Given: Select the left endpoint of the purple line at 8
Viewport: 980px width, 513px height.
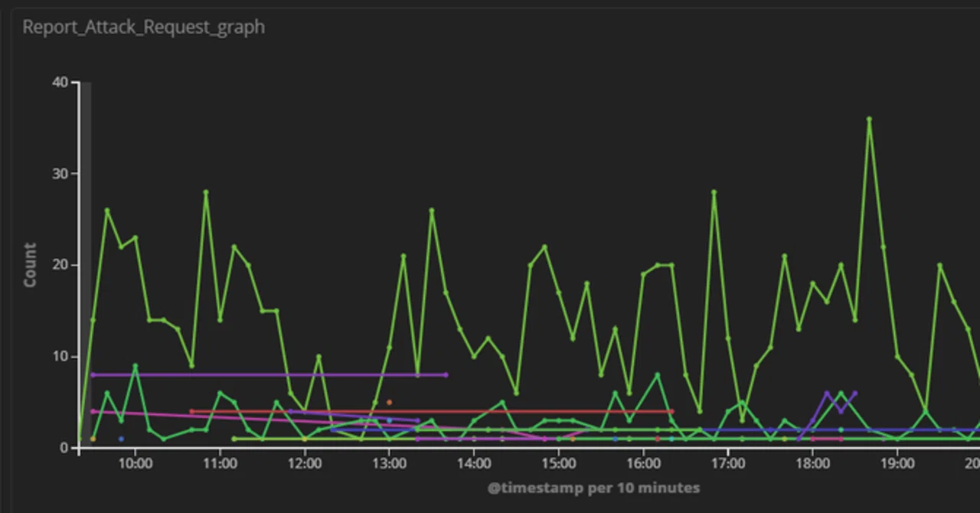Looking at the screenshot, I should pyautogui.click(x=93, y=375).
